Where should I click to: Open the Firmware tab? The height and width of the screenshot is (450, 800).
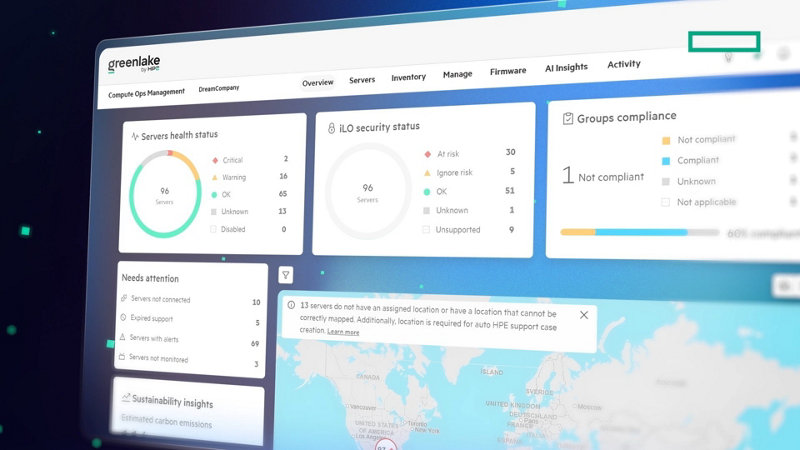click(x=508, y=71)
